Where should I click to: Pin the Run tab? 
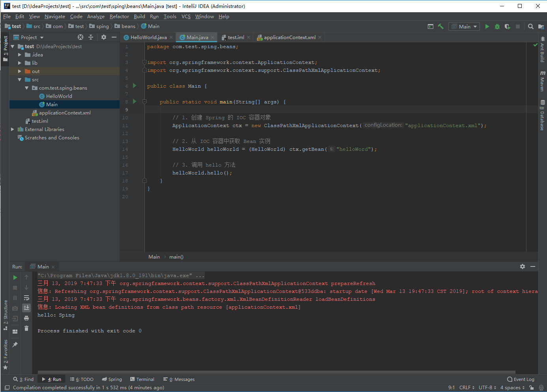15,345
